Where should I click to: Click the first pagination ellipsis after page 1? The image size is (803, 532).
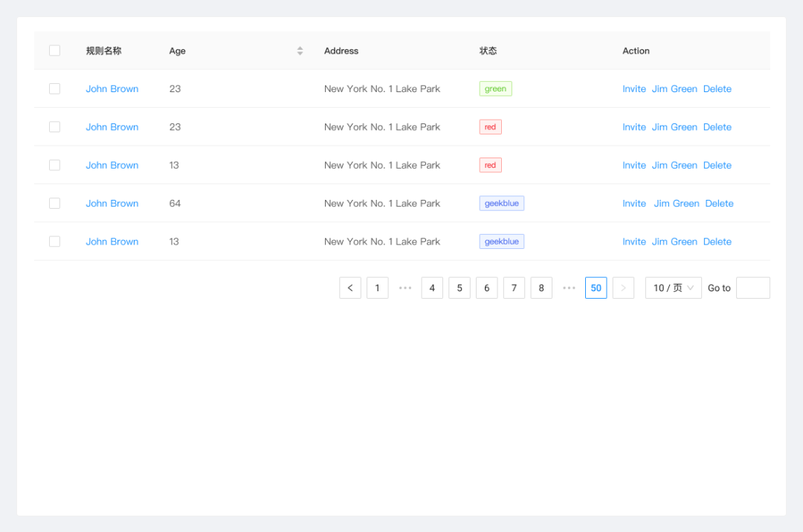(404, 288)
